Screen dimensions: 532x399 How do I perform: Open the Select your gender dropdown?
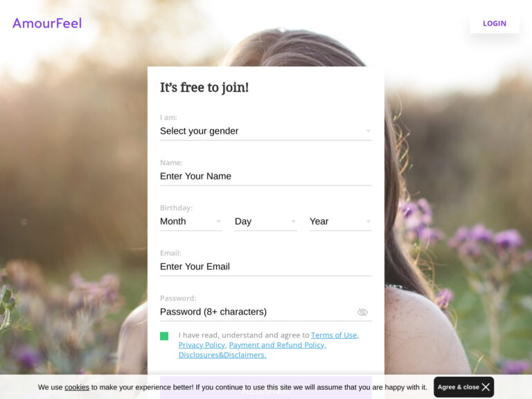(266, 132)
